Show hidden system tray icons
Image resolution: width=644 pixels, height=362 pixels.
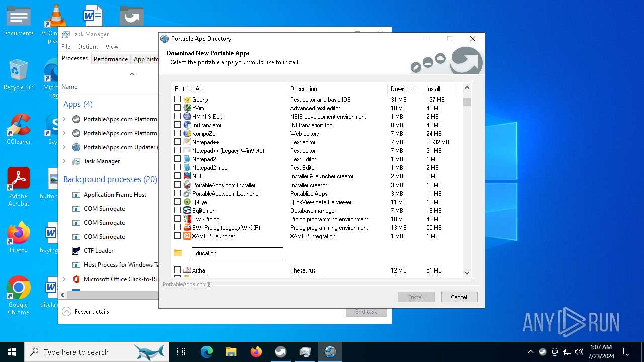(x=530, y=352)
